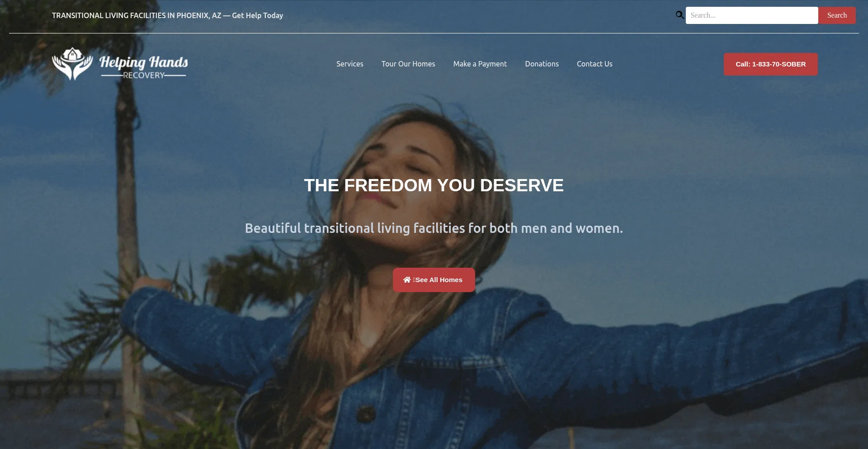
Task: Click the RECOVERY text in the logo
Action: [x=144, y=75]
